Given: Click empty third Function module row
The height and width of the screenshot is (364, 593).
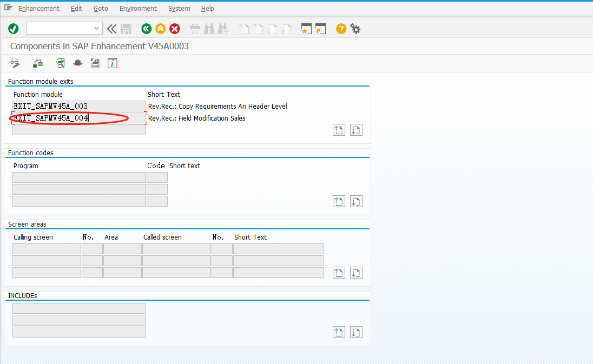Looking at the screenshot, I should pos(79,130).
